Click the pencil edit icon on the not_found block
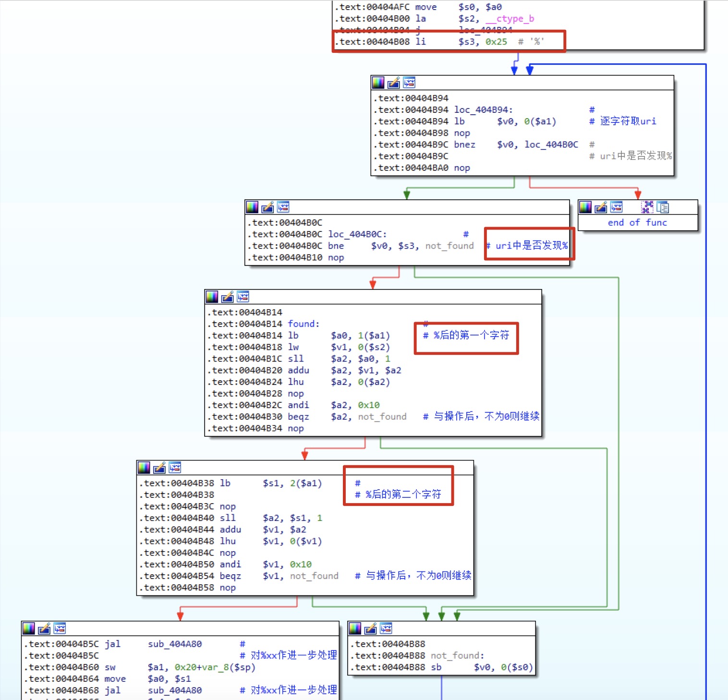The width and height of the screenshot is (728, 700). [x=370, y=628]
